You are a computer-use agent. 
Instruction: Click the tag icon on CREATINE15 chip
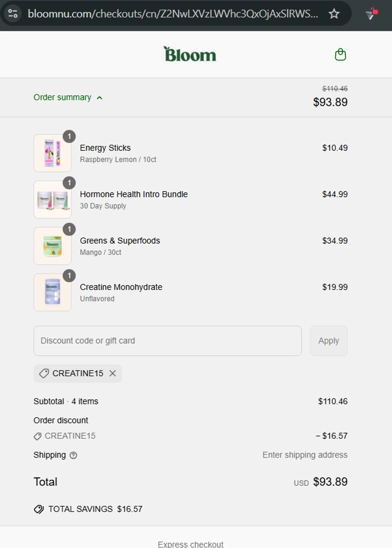44,373
